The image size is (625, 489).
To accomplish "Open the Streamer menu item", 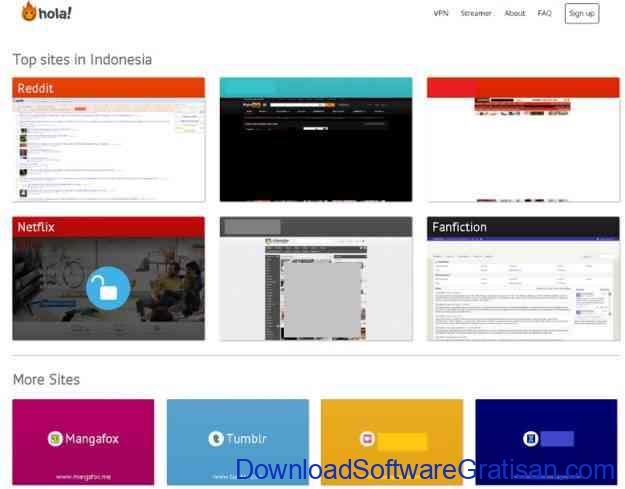I will tap(476, 13).
